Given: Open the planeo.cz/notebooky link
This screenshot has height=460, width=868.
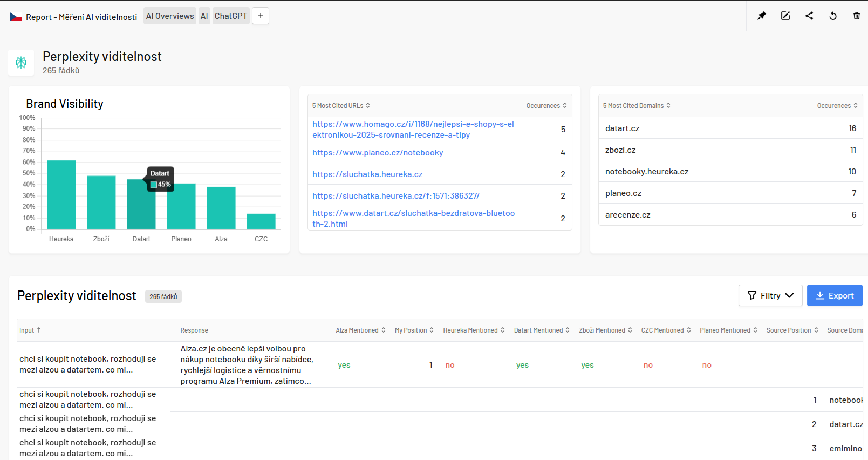Looking at the screenshot, I should (x=378, y=153).
